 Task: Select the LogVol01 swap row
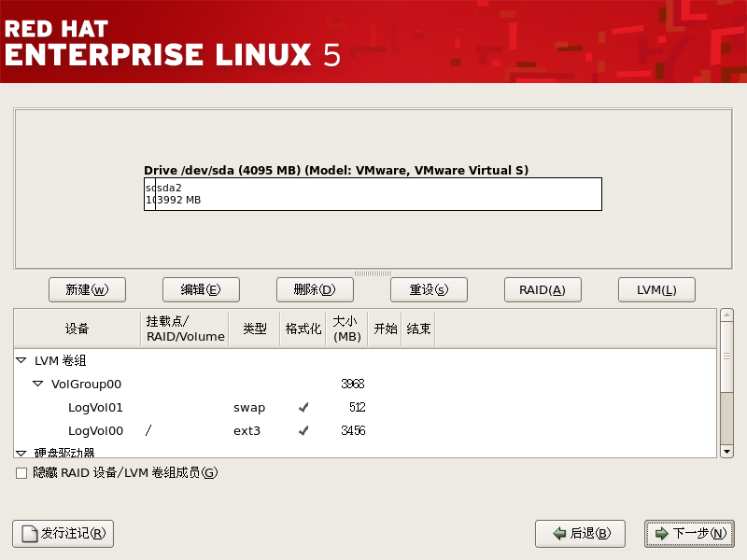click(x=365, y=407)
